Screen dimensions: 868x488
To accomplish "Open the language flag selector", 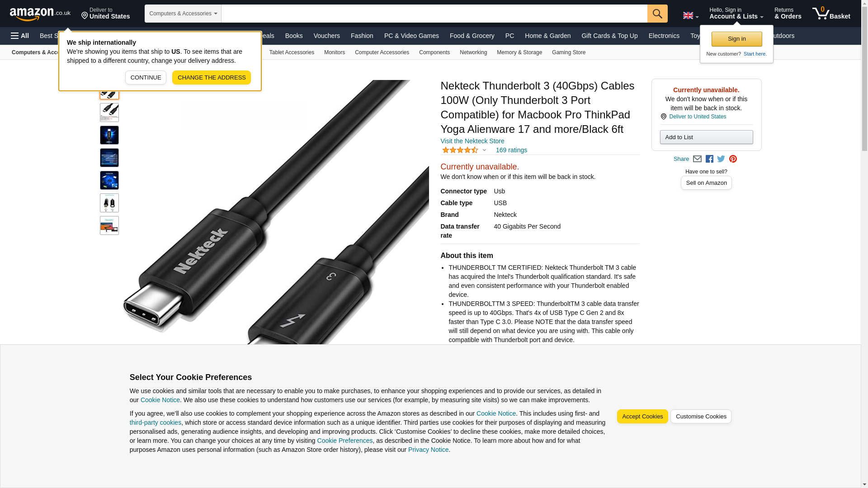I will click(690, 15).
